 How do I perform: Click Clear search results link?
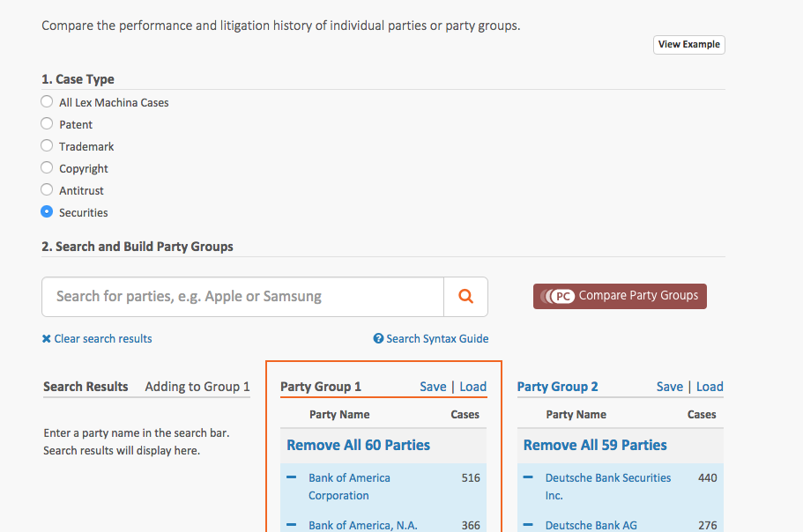click(97, 338)
